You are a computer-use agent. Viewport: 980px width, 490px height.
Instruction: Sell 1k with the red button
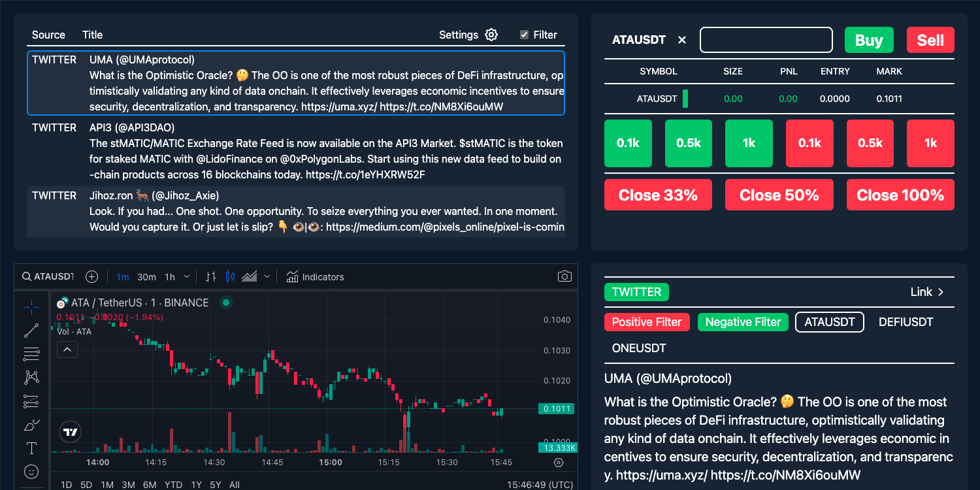[930, 143]
